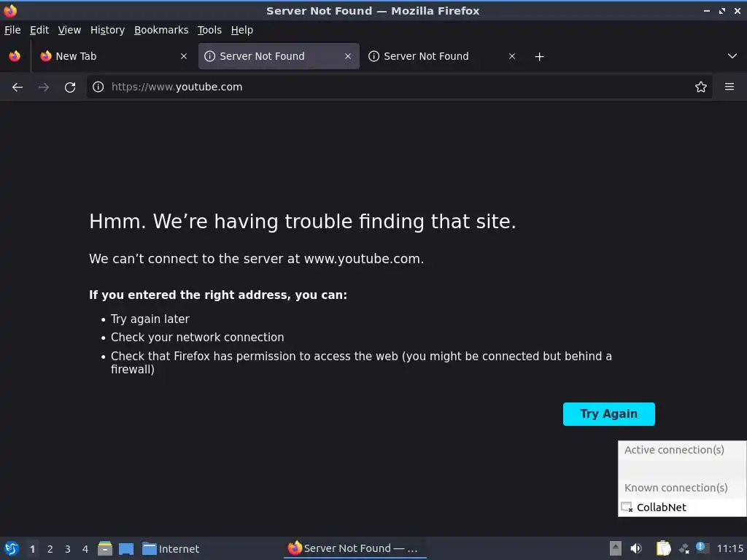Viewport: 747px width, 560px height.
Task: Open Firefox View pinned icon
Action: 15,56
